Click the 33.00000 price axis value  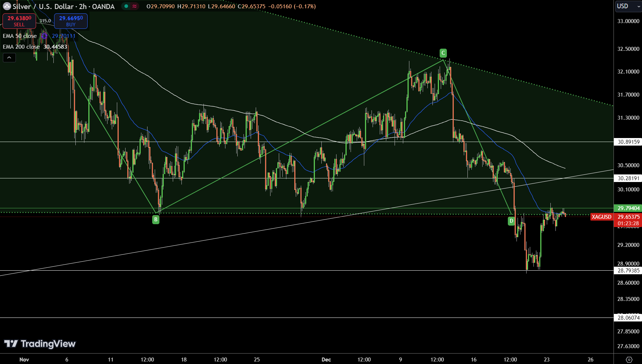[x=628, y=21]
